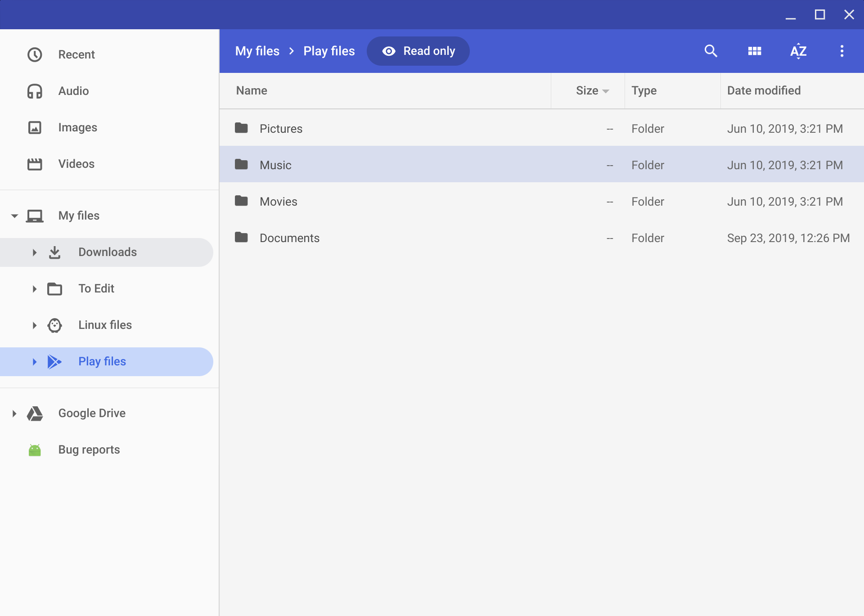Open the Documents folder
Image resolution: width=864 pixels, height=616 pixels.
(x=289, y=237)
